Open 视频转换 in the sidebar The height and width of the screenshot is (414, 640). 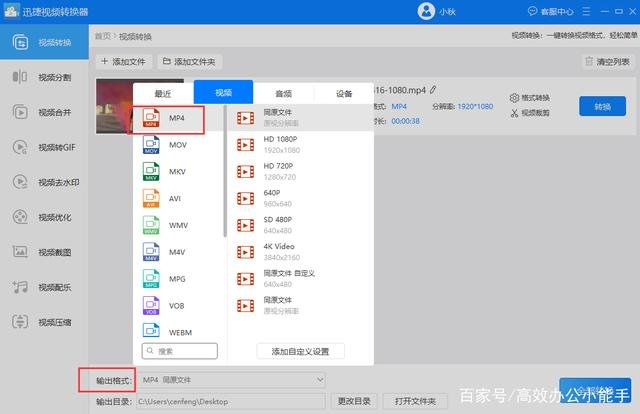pyautogui.click(x=44, y=42)
